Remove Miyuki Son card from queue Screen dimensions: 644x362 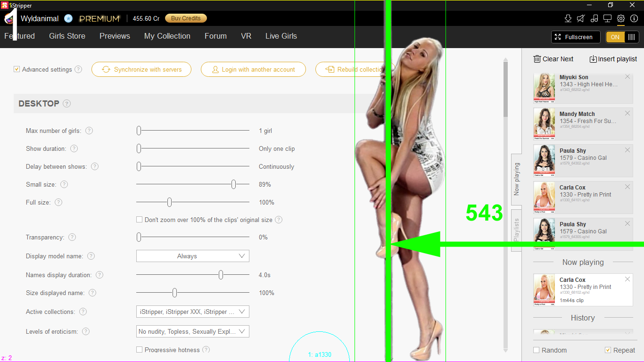click(627, 77)
